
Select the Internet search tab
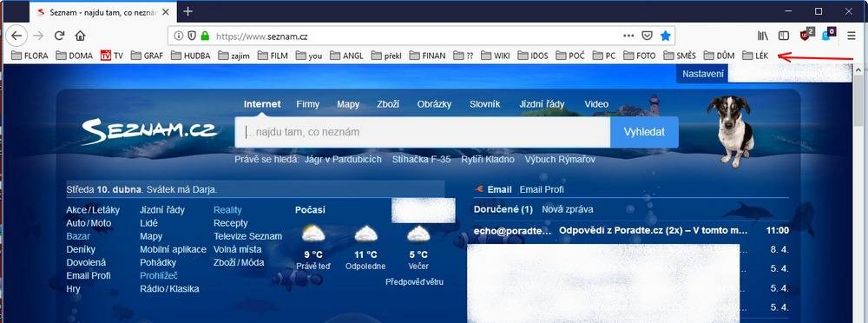click(x=262, y=104)
